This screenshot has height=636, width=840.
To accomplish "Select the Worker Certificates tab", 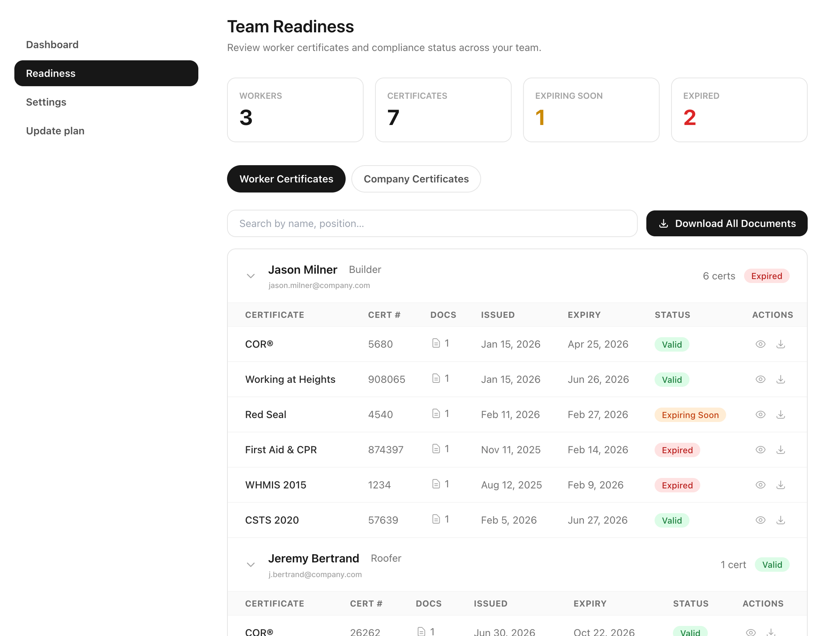I will point(286,179).
